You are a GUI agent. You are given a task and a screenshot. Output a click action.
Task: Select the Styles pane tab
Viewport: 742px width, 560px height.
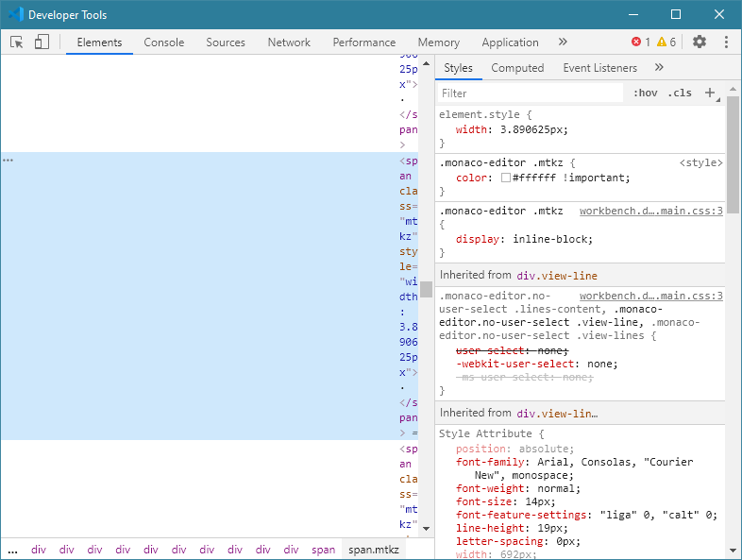tap(458, 68)
